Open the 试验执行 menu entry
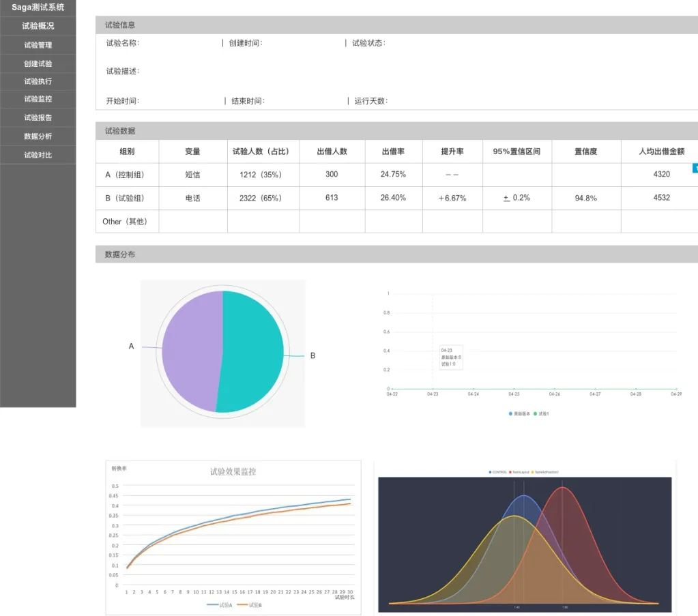The width and height of the screenshot is (698, 616). pyautogui.click(x=38, y=81)
